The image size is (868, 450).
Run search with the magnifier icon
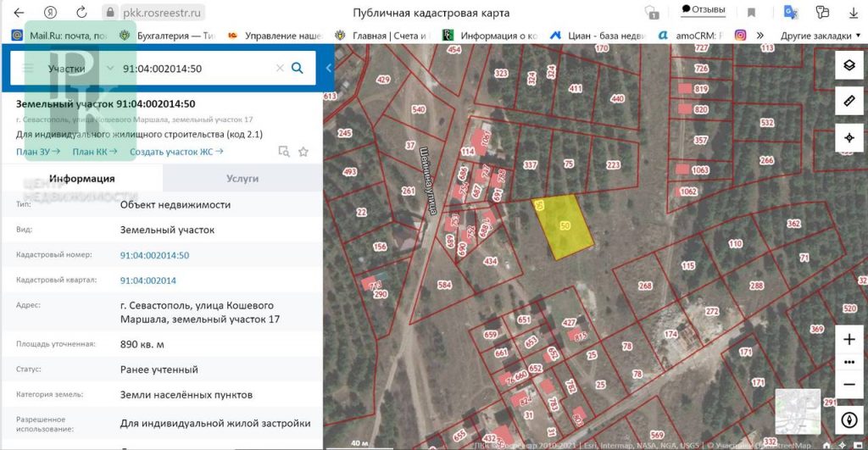click(x=298, y=68)
